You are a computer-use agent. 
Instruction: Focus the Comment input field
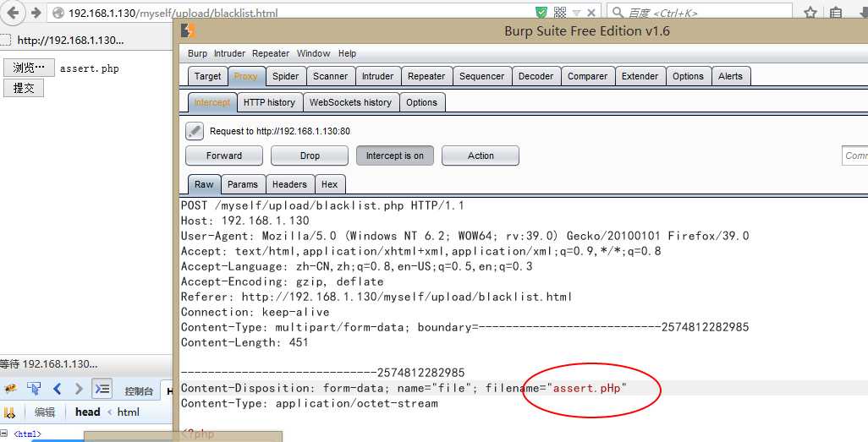854,156
